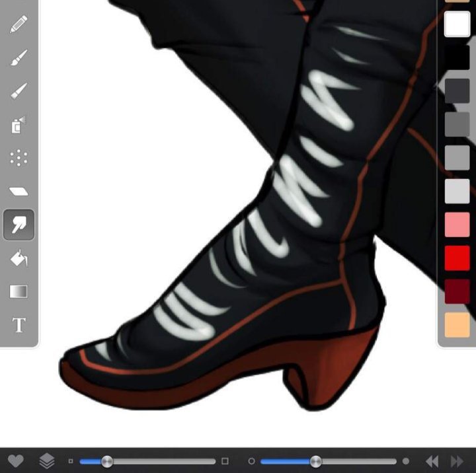Undo with the rewind arrows
The height and width of the screenshot is (473, 476).
point(432,462)
